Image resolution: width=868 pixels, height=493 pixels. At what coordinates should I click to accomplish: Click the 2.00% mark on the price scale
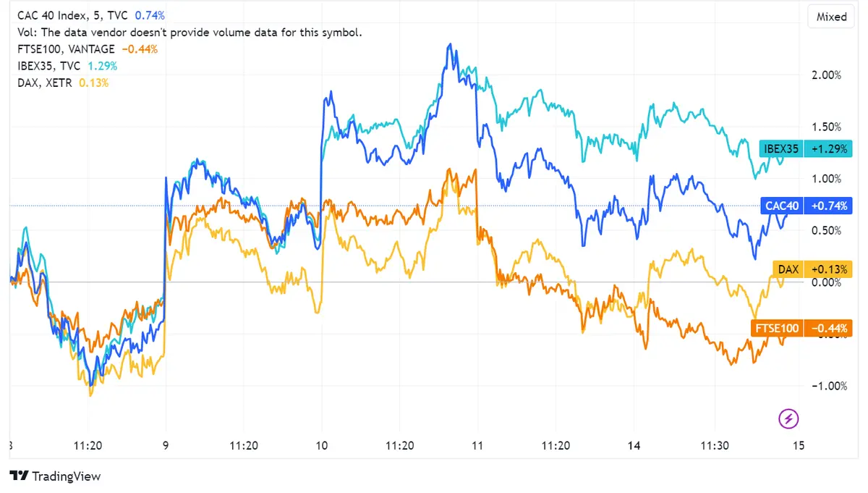827,74
